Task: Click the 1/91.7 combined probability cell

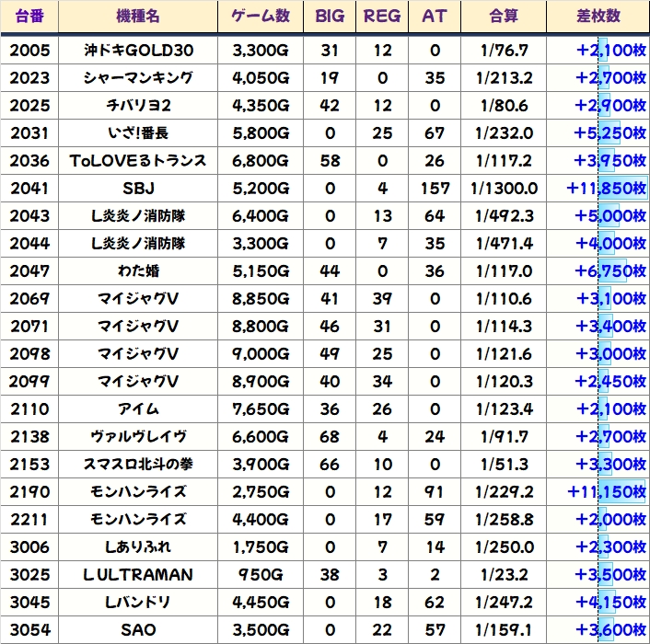Action: [504, 437]
